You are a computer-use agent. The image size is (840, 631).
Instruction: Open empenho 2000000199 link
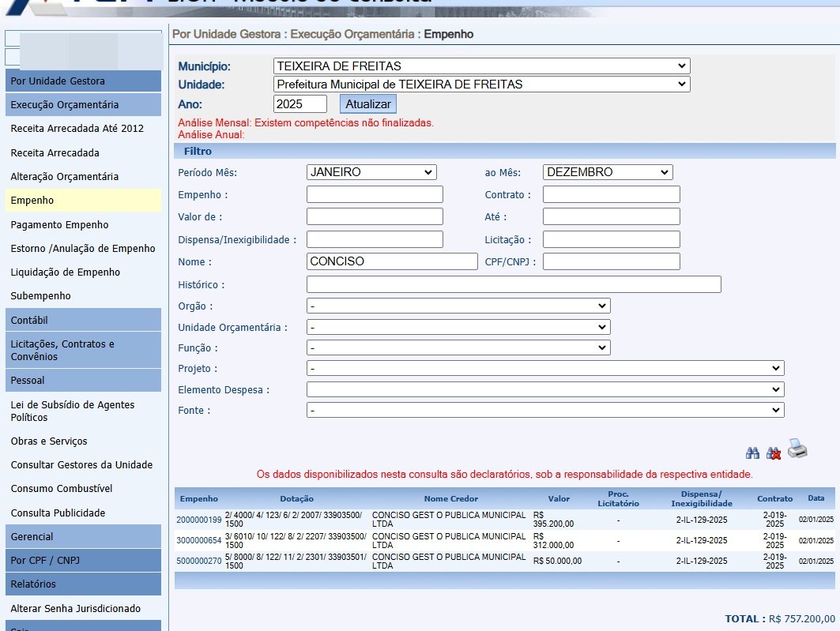point(199,520)
